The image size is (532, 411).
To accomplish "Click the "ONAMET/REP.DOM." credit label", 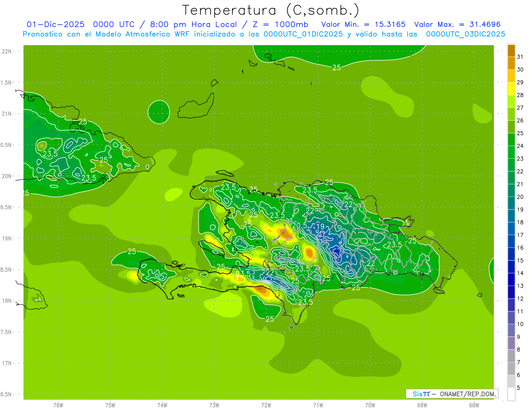I will tap(468, 394).
